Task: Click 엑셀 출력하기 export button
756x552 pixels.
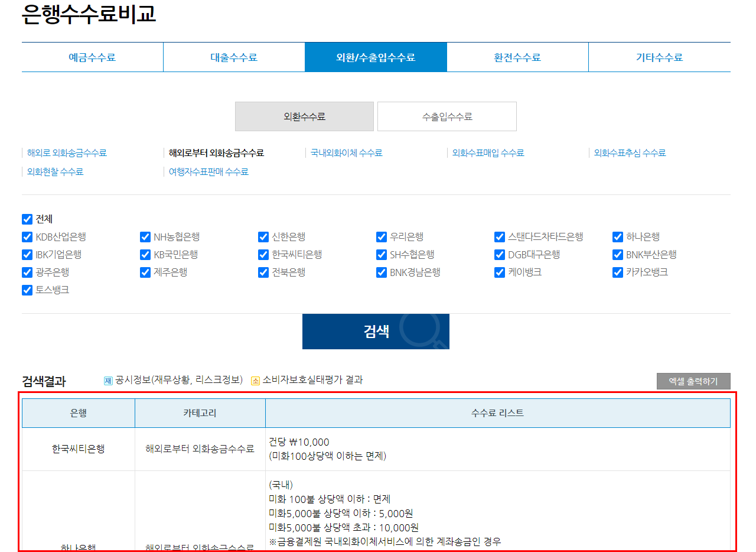Action: click(693, 381)
